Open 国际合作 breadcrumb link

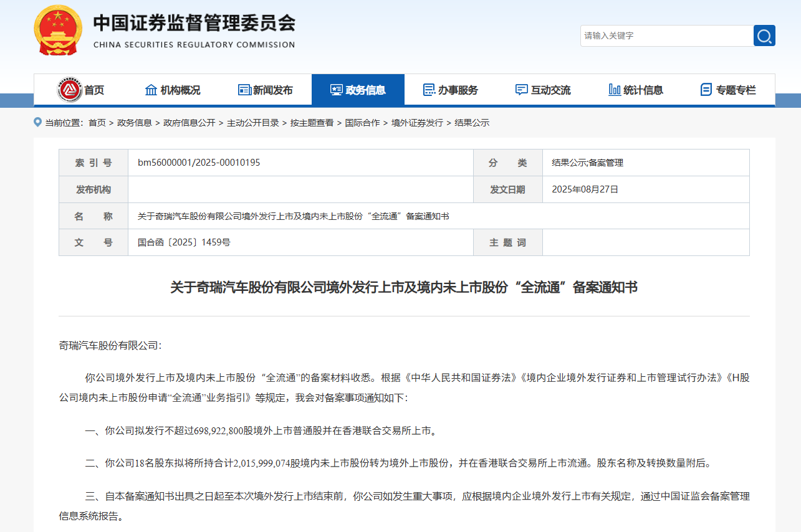coord(363,123)
